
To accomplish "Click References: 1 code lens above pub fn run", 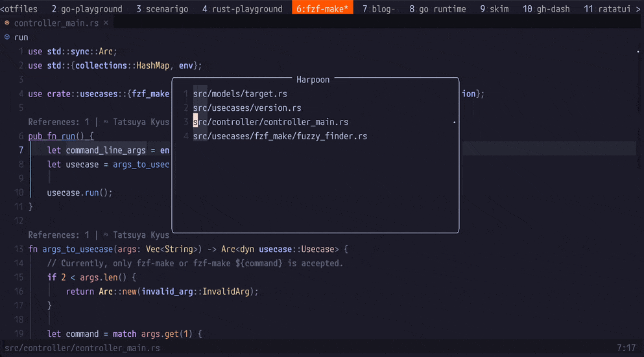I will point(58,122).
